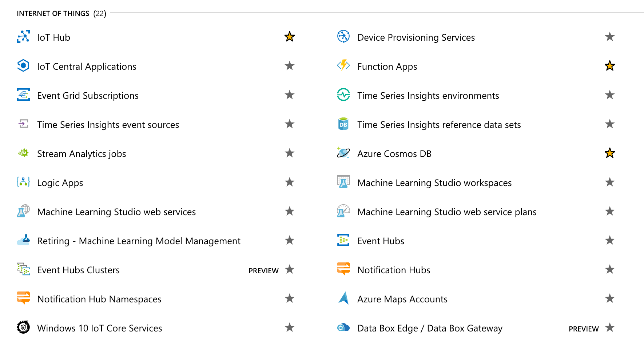The height and width of the screenshot is (362, 644).
Task: Click the PREVIEW label next to Event Hubs Clusters
Action: pos(263,270)
